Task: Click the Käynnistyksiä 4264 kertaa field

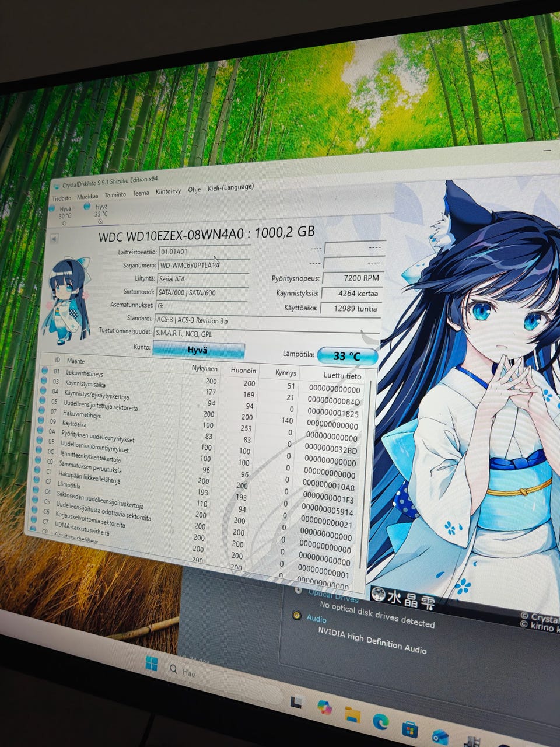Action: pos(351,294)
